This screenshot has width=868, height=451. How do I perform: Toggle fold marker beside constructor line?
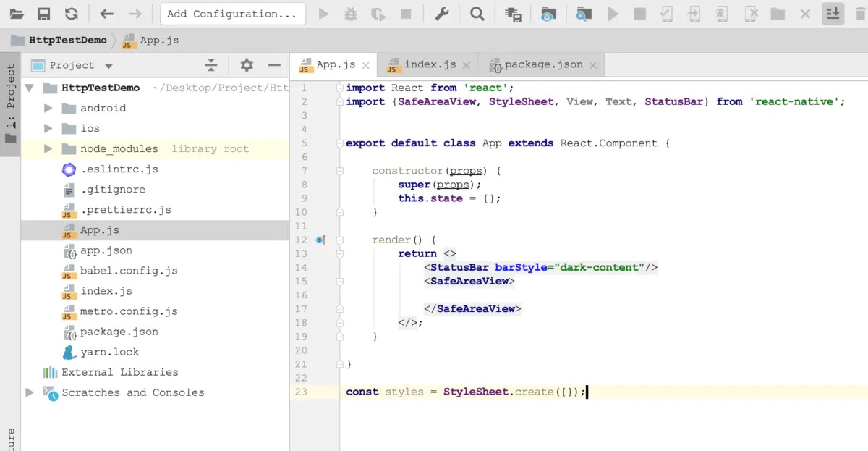(339, 171)
